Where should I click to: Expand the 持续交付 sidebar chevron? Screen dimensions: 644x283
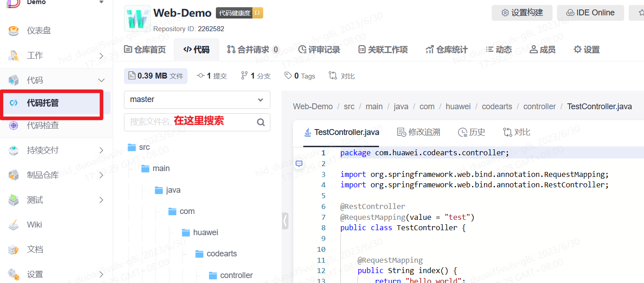101,150
